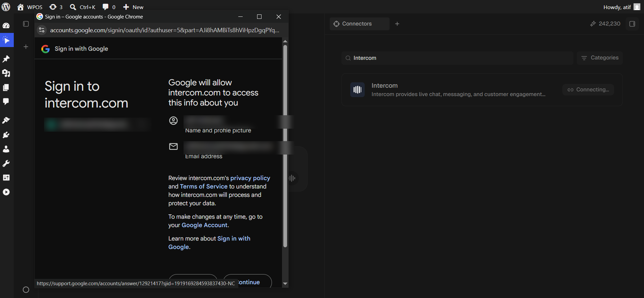Viewport: 644px width, 298px height.
Task: Visit the WPOS site home
Action: [x=30, y=7]
